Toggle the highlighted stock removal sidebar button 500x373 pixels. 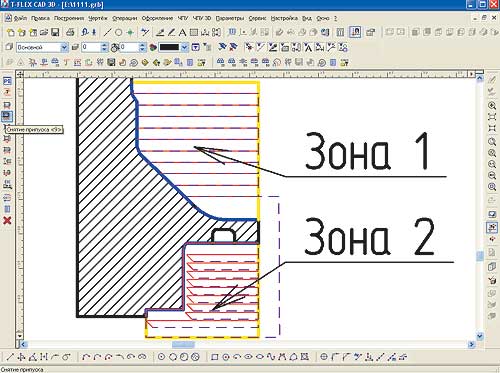7,116
